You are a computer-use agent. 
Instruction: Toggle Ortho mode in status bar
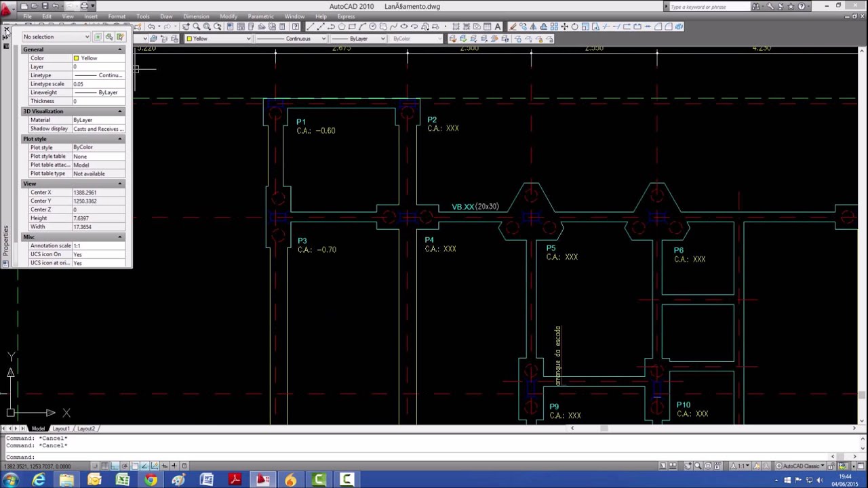pos(115,466)
